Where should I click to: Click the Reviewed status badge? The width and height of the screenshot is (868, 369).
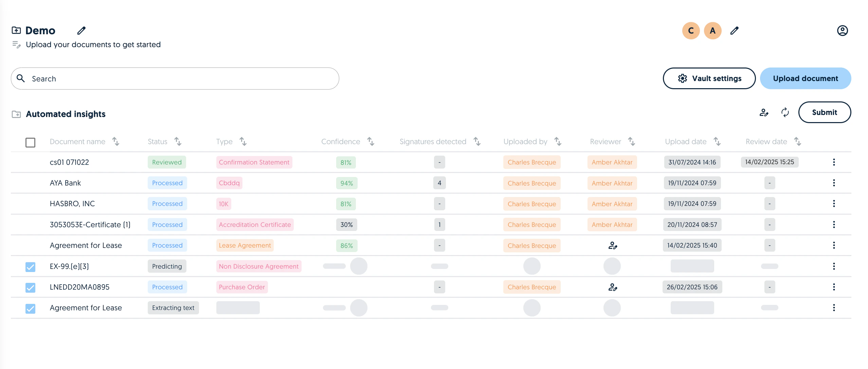point(167,162)
